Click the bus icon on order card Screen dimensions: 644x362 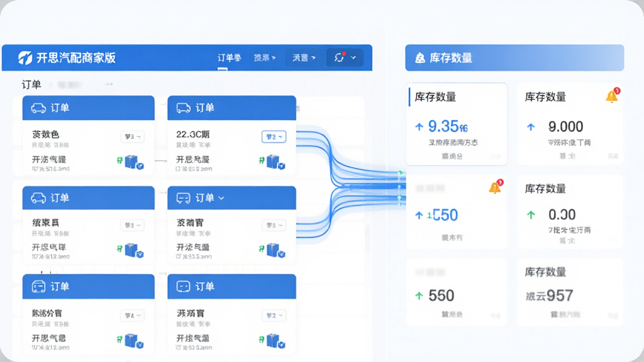(x=38, y=287)
